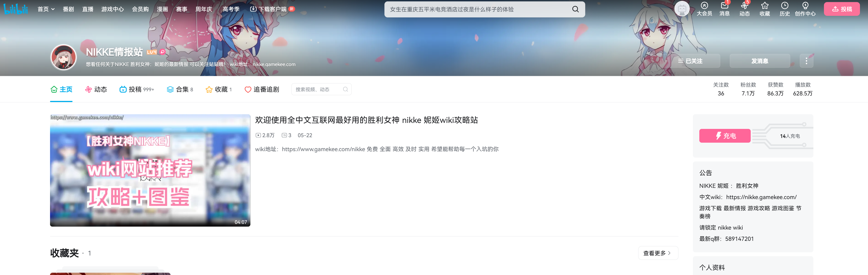
Task: Click the bilibili logo
Action: pos(16,9)
